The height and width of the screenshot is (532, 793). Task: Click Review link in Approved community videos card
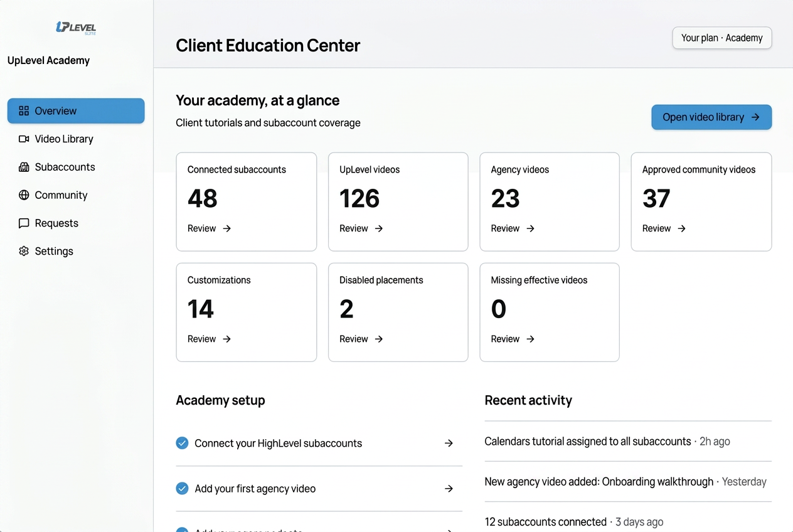[x=664, y=228]
